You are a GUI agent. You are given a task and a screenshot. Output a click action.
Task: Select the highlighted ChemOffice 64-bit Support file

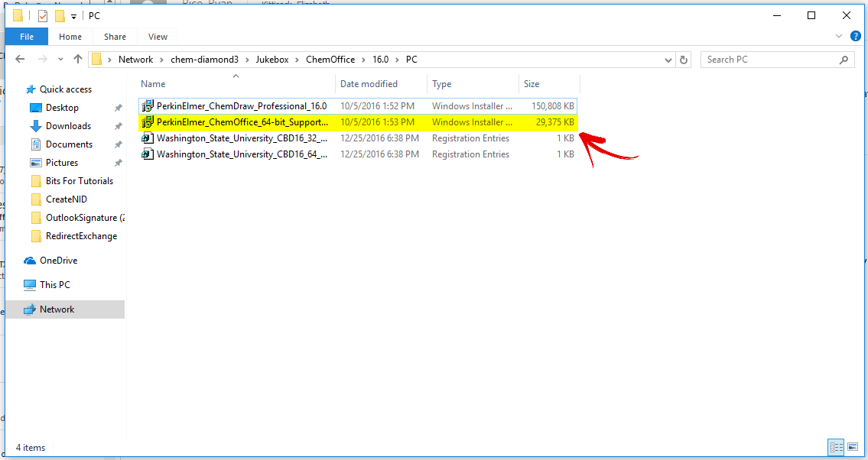pos(242,122)
